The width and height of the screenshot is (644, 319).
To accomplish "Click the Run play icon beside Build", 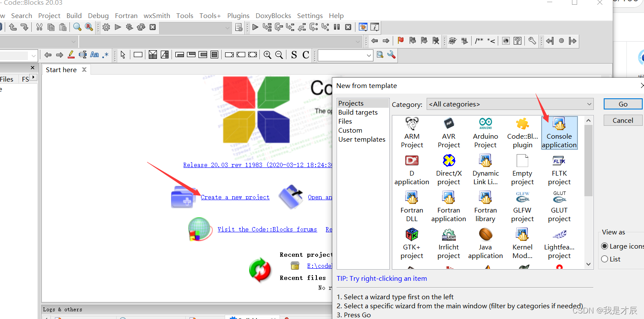I will click(x=118, y=27).
